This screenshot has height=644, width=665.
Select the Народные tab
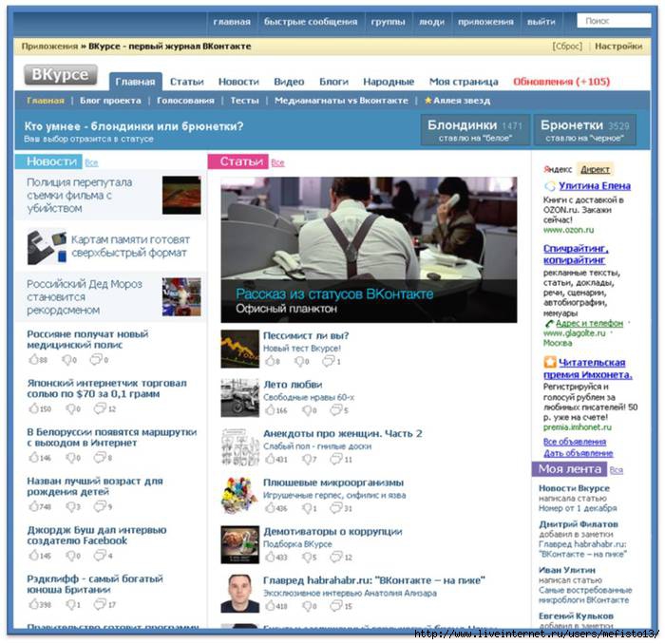pyautogui.click(x=389, y=82)
